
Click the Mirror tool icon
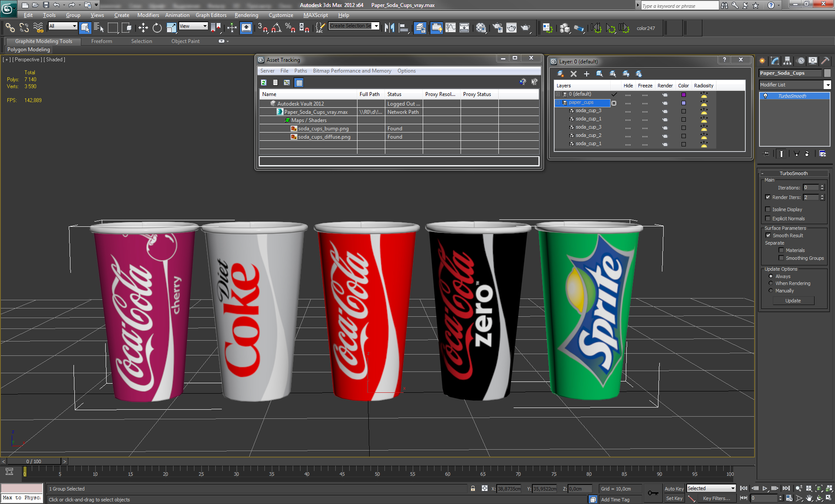(x=390, y=28)
